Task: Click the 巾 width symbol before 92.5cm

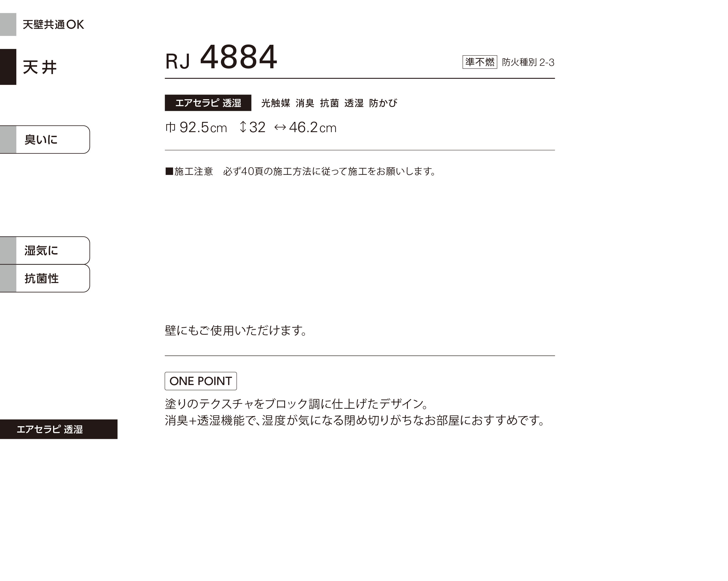Action: [x=171, y=127]
